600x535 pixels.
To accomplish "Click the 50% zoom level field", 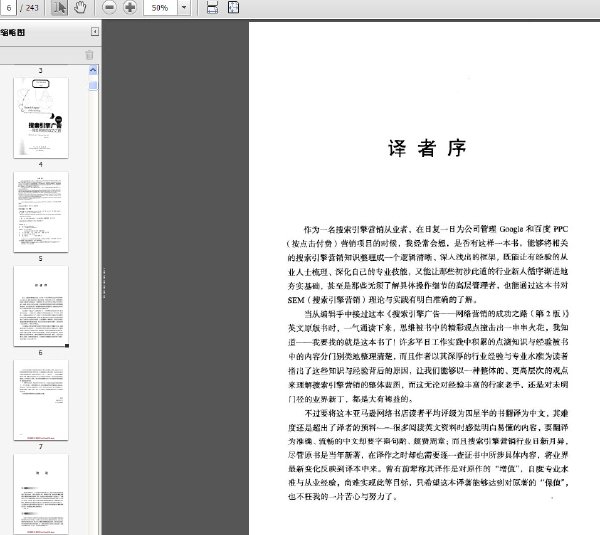I will pyautogui.click(x=160, y=8).
